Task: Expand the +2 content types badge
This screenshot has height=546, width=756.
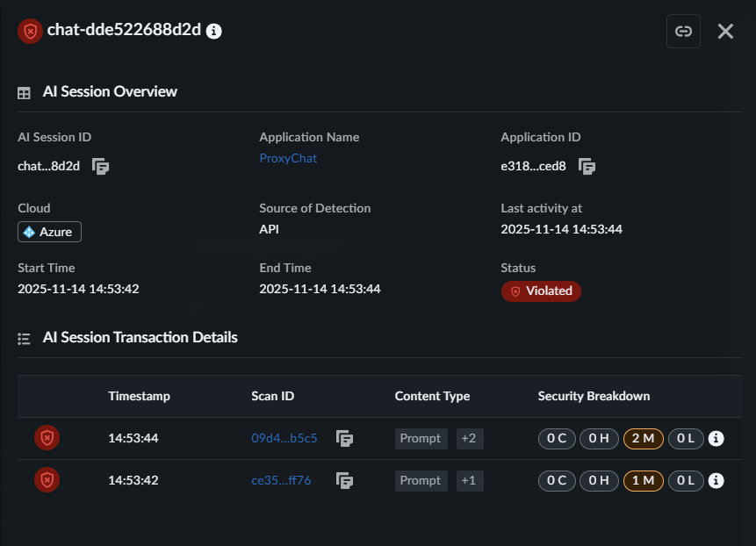Action: pyautogui.click(x=468, y=438)
